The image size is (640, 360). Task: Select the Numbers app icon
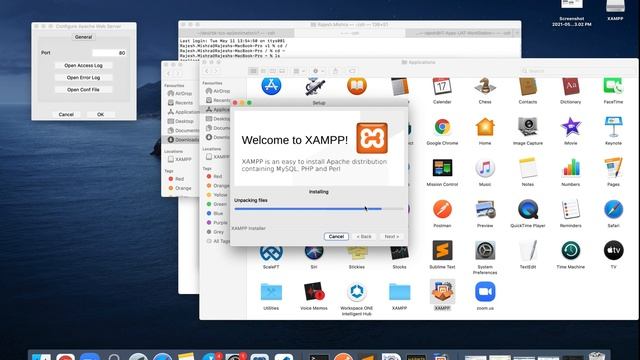pyautogui.click(x=571, y=168)
